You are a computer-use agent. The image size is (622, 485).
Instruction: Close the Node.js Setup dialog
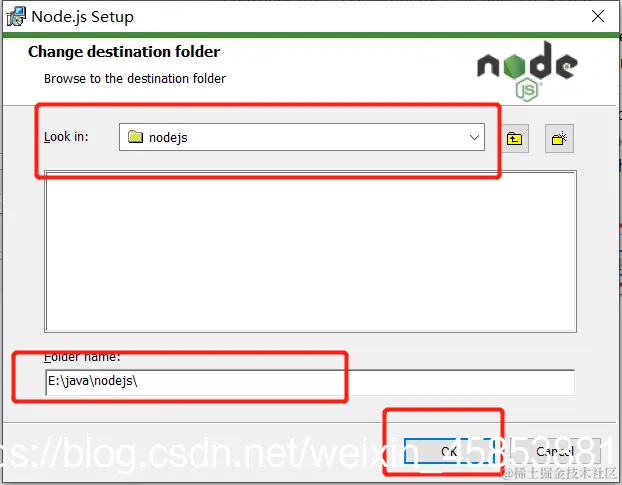click(x=598, y=16)
